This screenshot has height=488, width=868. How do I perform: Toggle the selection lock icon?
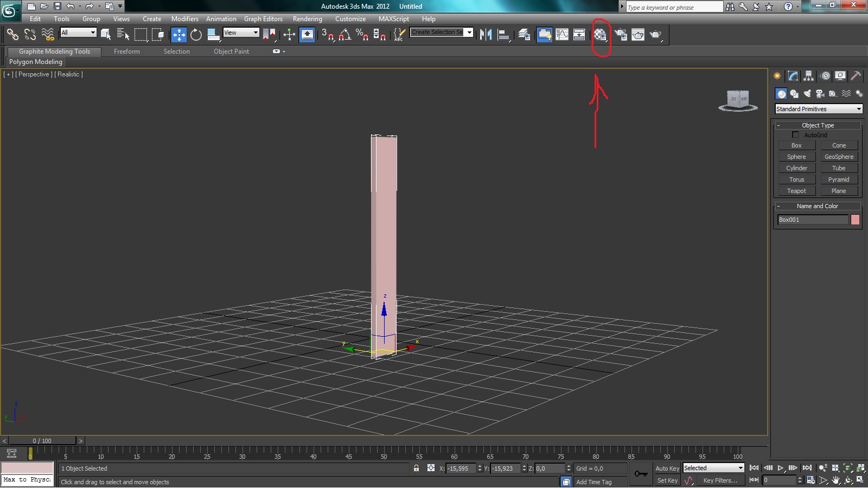pyautogui.click(x=416, y=468)
